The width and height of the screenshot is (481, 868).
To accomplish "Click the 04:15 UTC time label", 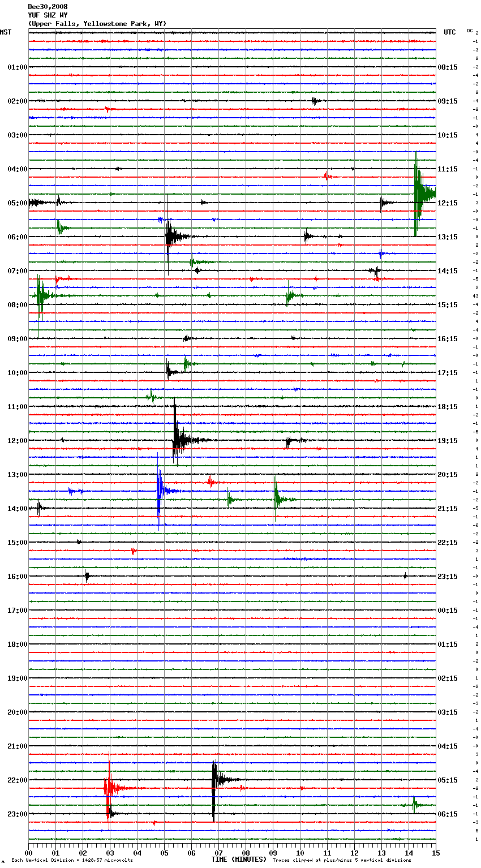I will [x=448, y=746].
